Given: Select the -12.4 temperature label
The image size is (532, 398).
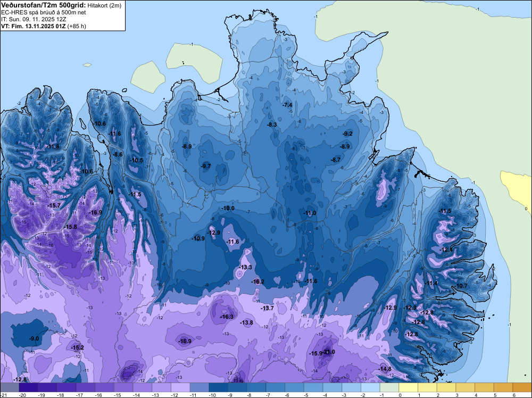Looking at the screenshot, I should click(446, 250).
